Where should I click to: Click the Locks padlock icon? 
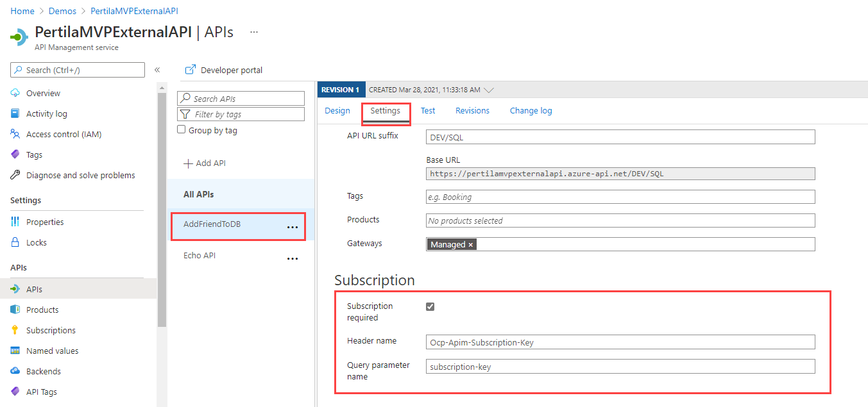15,242
